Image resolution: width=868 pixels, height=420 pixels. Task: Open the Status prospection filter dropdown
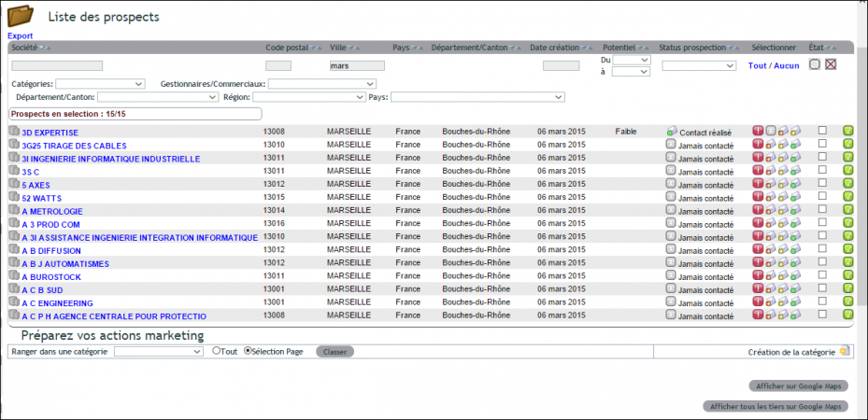pos(699,65)
